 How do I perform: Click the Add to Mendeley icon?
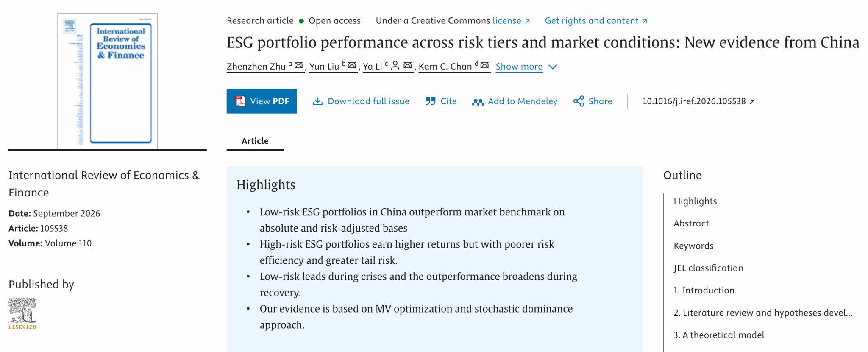478,102
